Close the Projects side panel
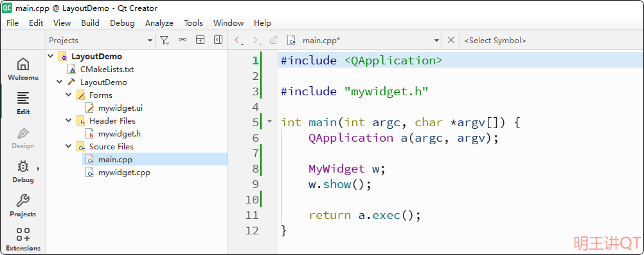Image resolution: width=644 pixels, height=255 pixels. [218, 40]
